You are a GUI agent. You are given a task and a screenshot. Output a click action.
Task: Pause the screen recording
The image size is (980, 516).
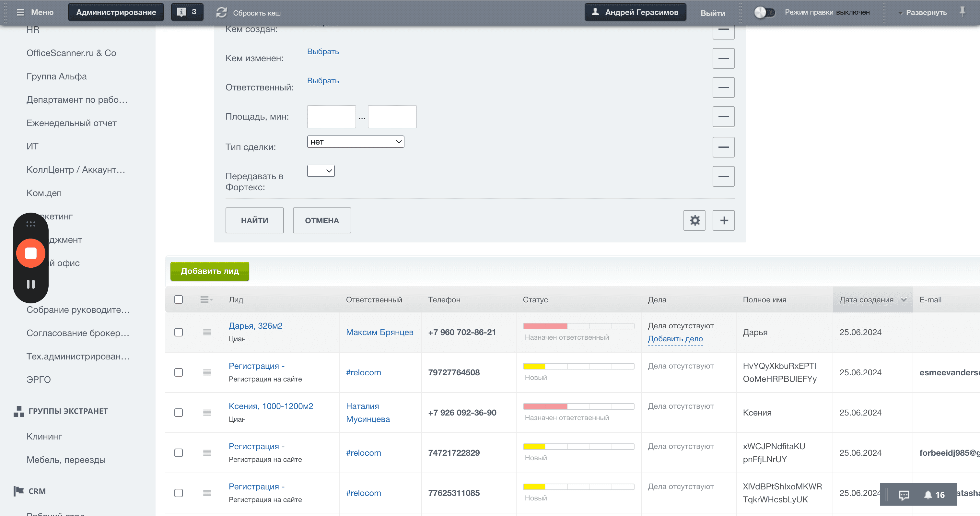(31, 284)
